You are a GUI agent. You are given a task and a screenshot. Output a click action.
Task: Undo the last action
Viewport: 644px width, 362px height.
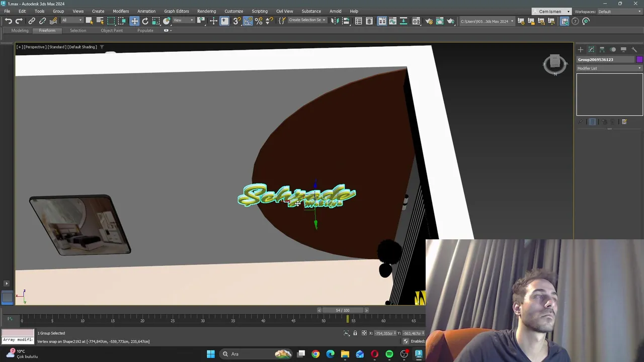tap(9, 21)
